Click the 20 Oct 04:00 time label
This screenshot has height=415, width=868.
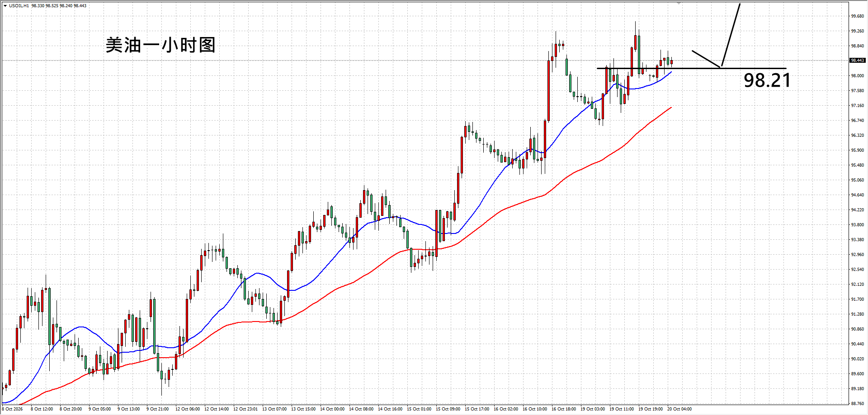(x=679, y=409)
